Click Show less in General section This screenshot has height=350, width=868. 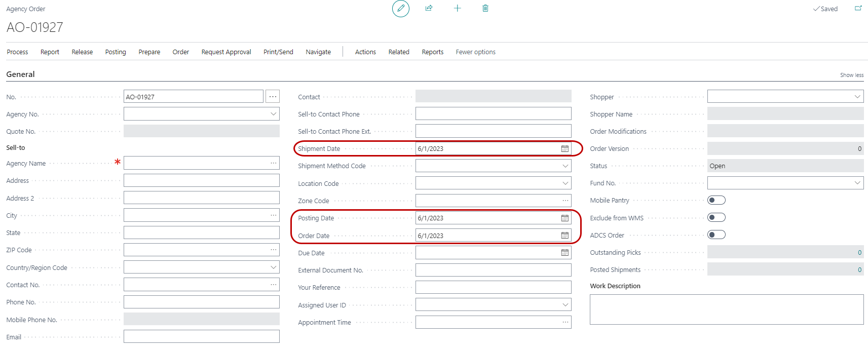click(851, 75)
